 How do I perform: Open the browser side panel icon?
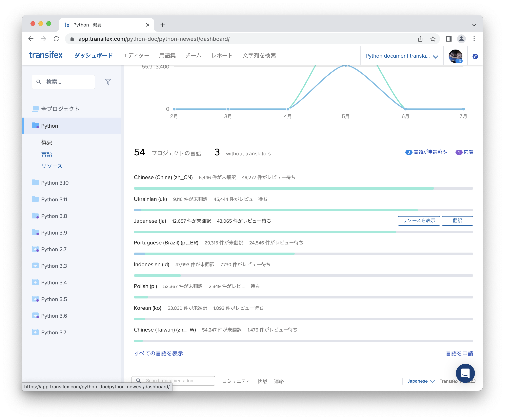click(449, 39)
